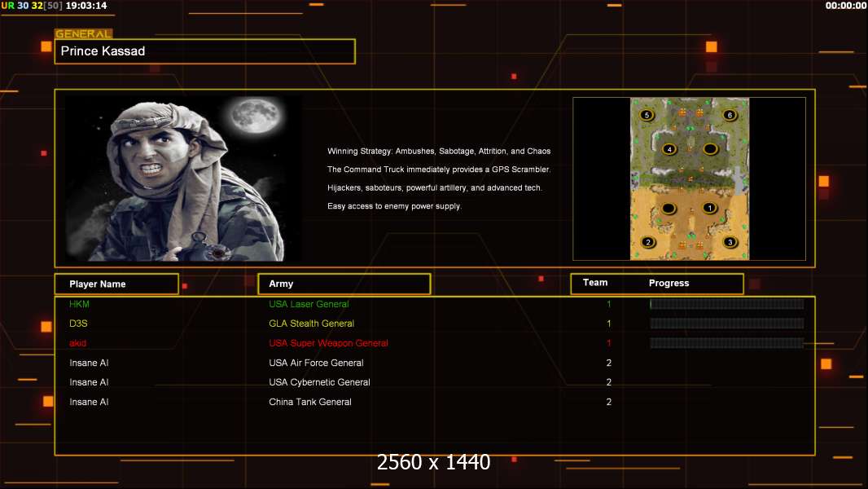Click the Army column header
Viewport: 868px width, 489px height.
tap(344, 284)
